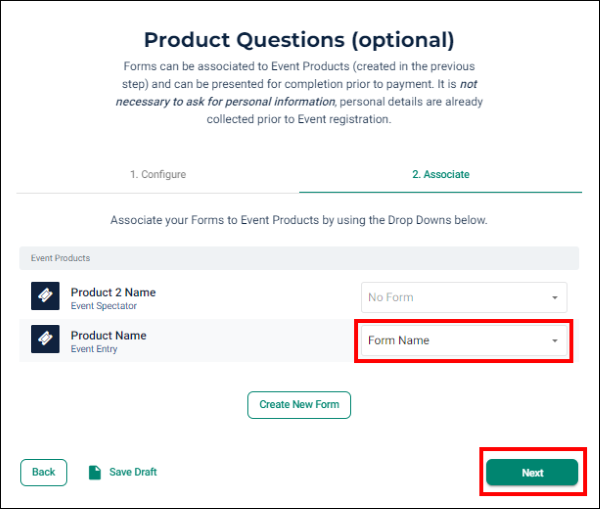
Task: Click the Event Products header bar
Action: tap(299, 258)
